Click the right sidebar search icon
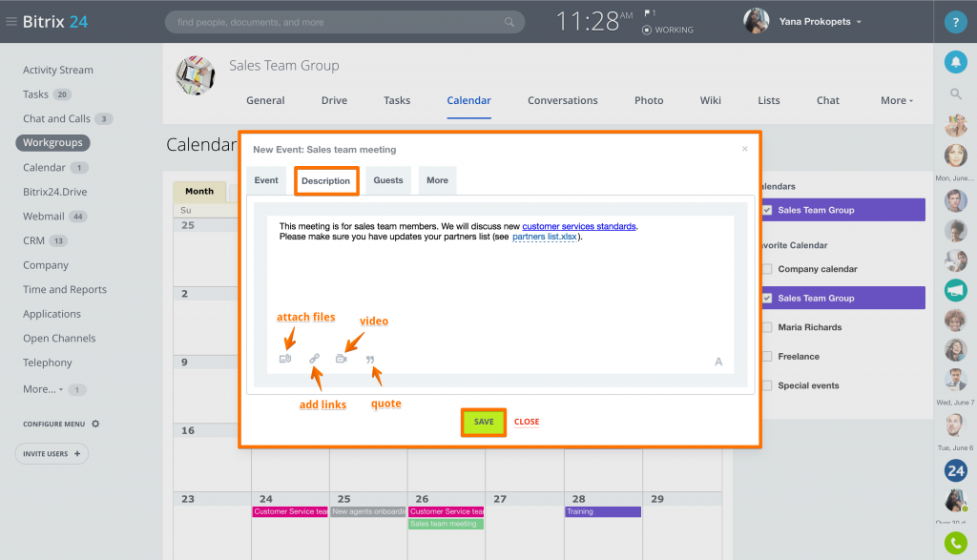Image resolution: width=977 pixels, height=560 pixels. click(x=955, y=94)
